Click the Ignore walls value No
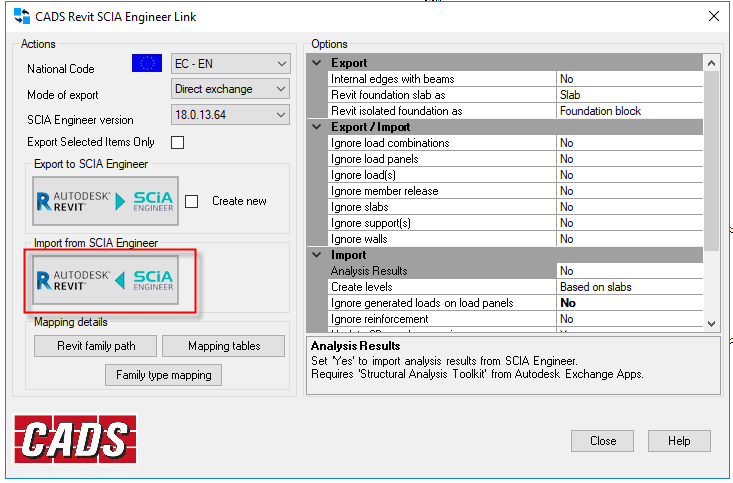 [x=630, y=239]
